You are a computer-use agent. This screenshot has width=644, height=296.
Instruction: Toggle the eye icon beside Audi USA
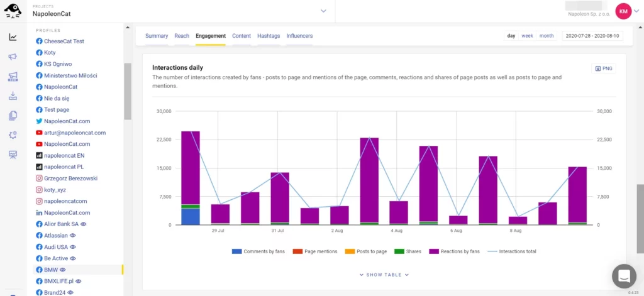coord(73,247)
